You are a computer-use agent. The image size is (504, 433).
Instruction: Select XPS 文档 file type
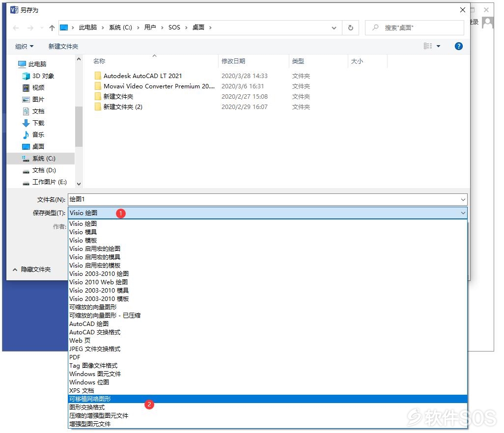tap(267, 391)
